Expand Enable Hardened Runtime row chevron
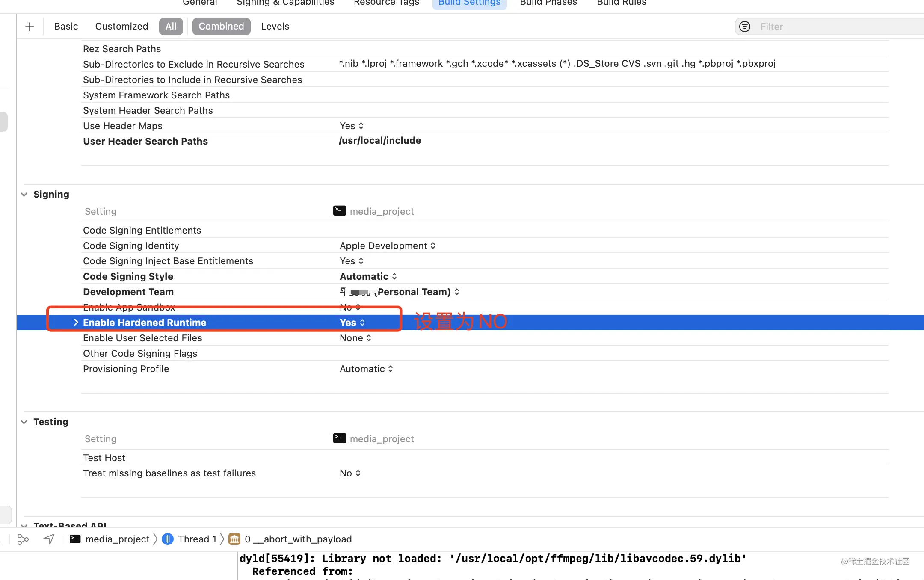The width and height of the screenshot is (924, 580). tap(76, 323)
